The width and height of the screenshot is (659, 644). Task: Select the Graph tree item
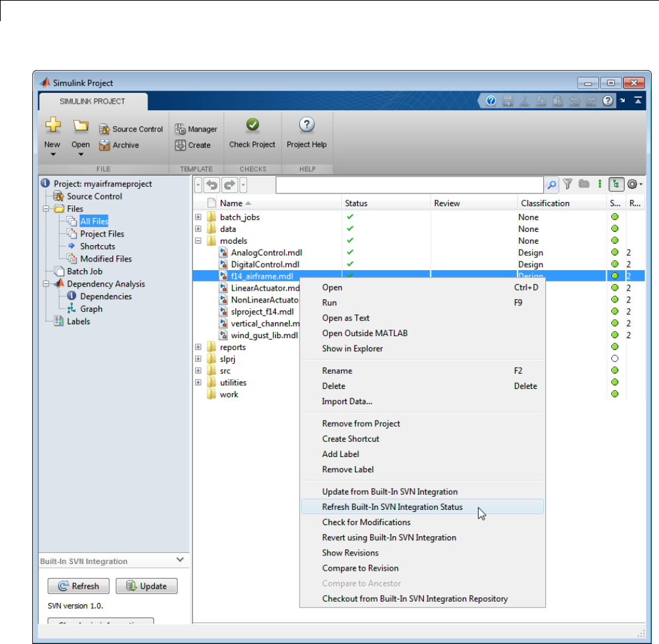click(91, 309)
